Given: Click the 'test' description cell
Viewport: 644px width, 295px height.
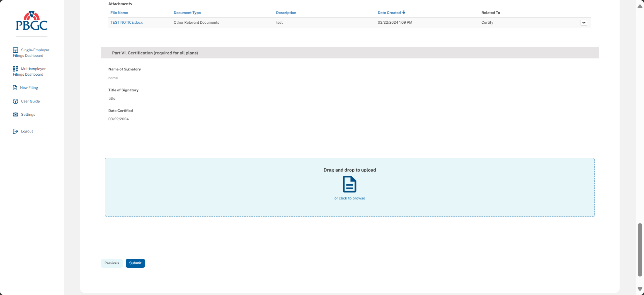Looking at the screenshot, I should point(279,23).
